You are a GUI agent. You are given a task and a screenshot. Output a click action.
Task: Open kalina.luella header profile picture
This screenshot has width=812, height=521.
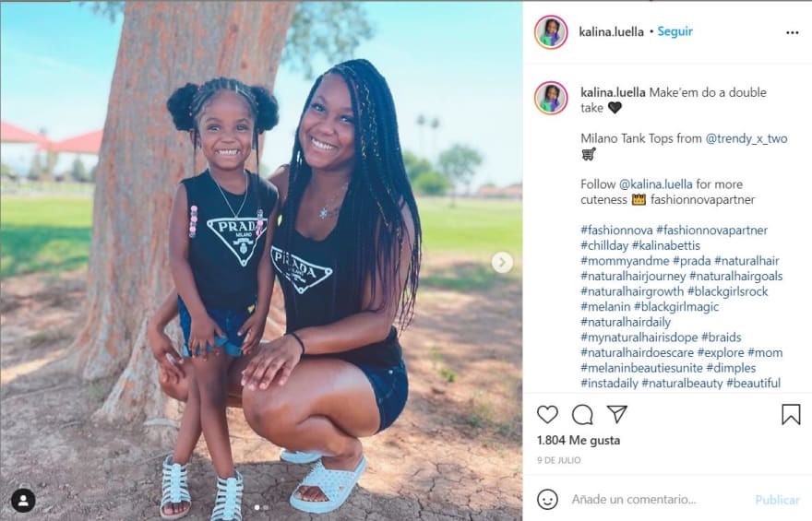pos(551,32)
